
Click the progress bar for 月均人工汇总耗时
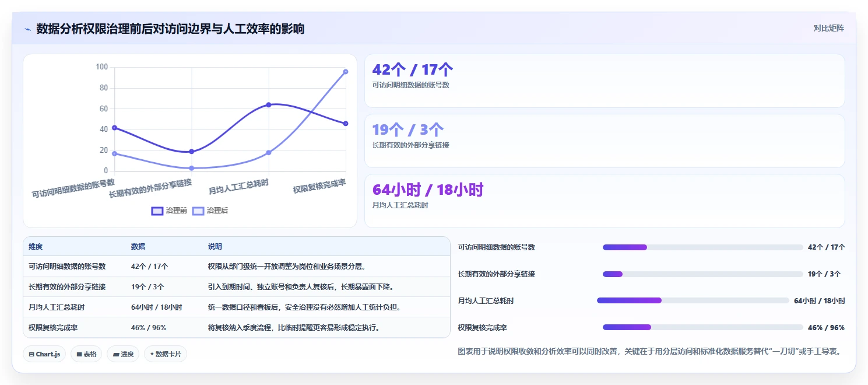(693, 300)
